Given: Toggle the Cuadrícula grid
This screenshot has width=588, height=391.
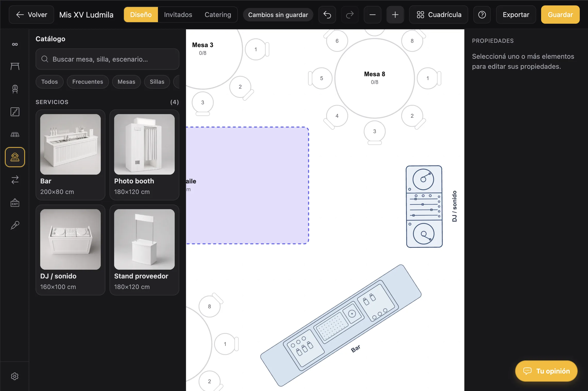Looking at the screenshot, I should (439, 15).
